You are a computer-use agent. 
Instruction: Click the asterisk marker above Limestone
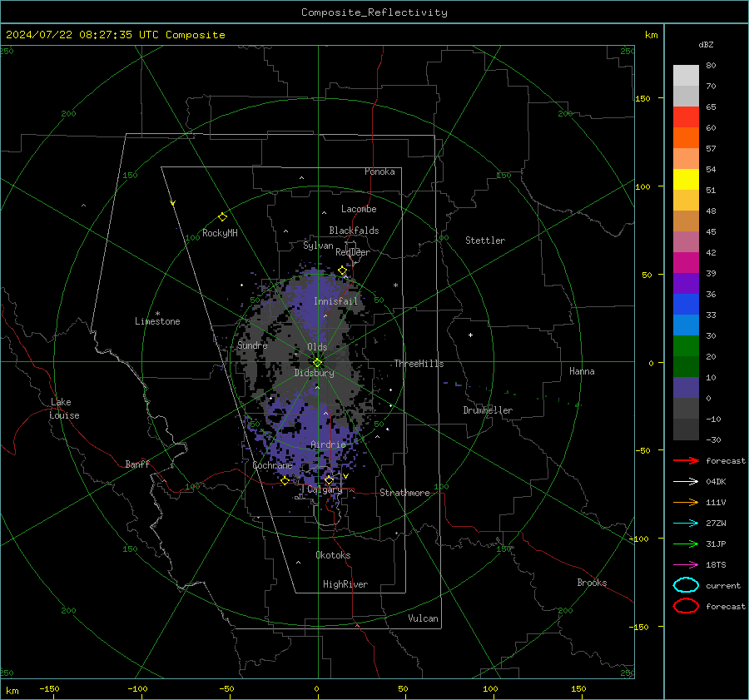[157, 314]
